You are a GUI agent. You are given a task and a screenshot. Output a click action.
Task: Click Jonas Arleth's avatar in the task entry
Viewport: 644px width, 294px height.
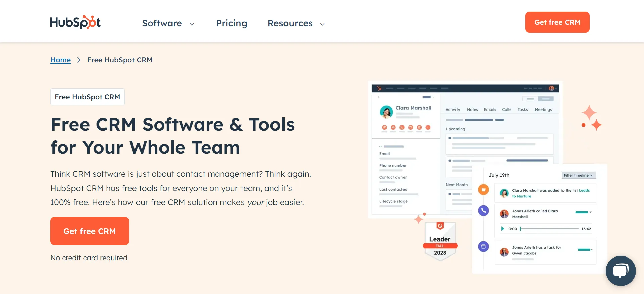point(504,252)
